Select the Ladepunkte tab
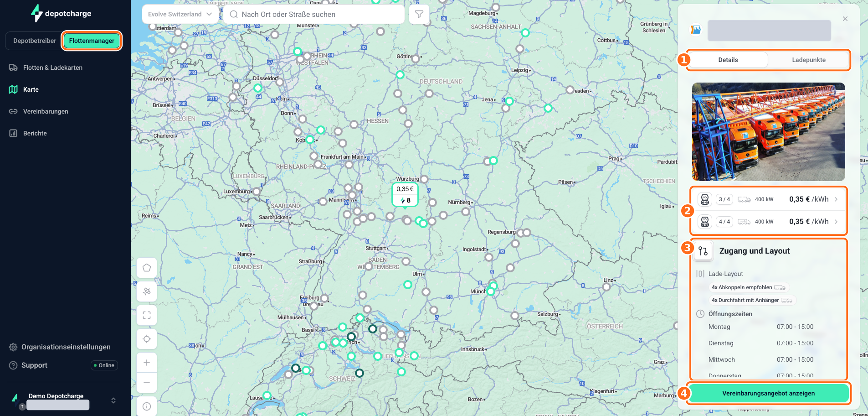 point(809,60)
